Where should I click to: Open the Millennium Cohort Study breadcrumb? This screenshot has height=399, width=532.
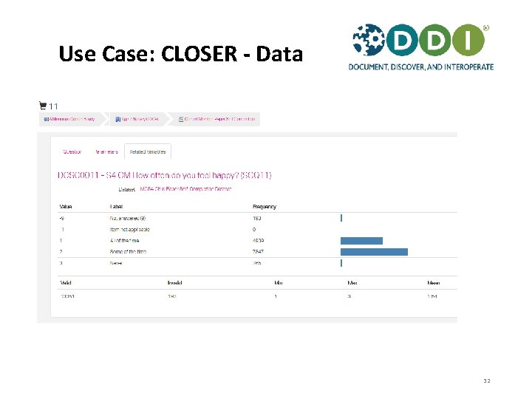click(x=72, y=119)
